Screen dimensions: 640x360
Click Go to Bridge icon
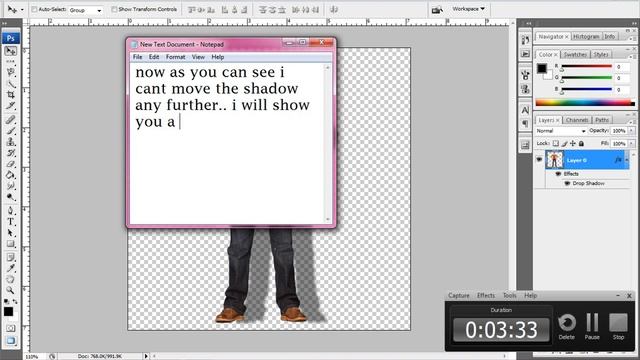pos(437,9)
